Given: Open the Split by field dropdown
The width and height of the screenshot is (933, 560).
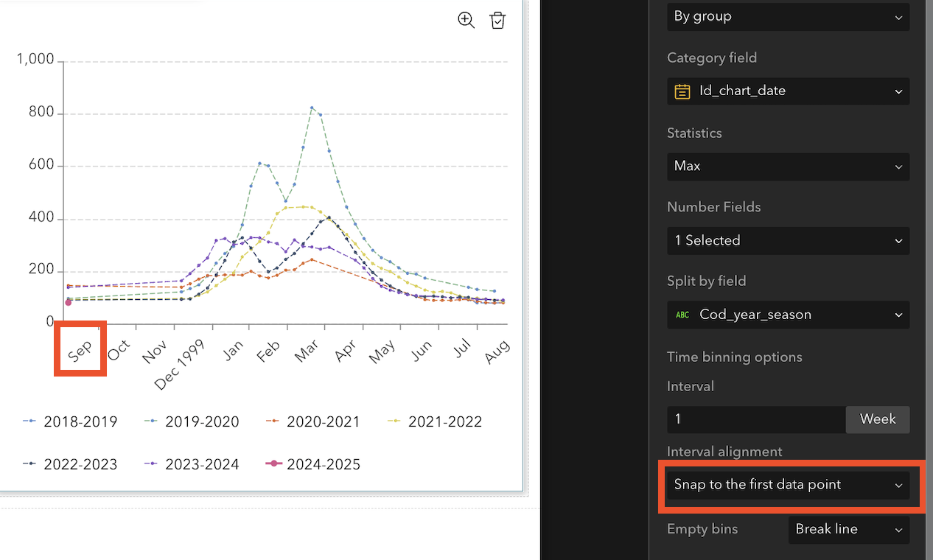Looking at the screenshot, I should point(787,315).
